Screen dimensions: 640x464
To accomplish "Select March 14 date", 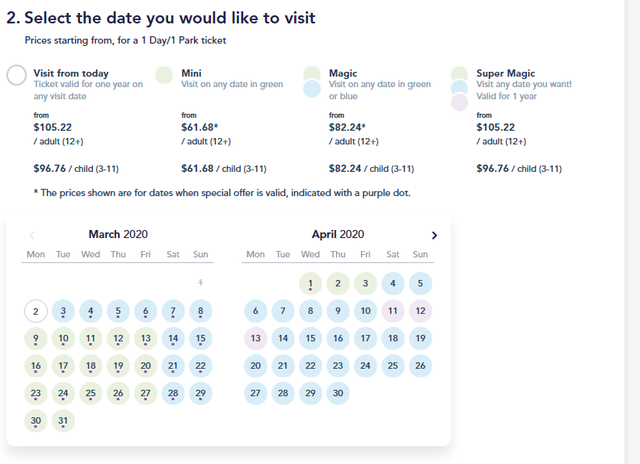I will tap(173, 339).
